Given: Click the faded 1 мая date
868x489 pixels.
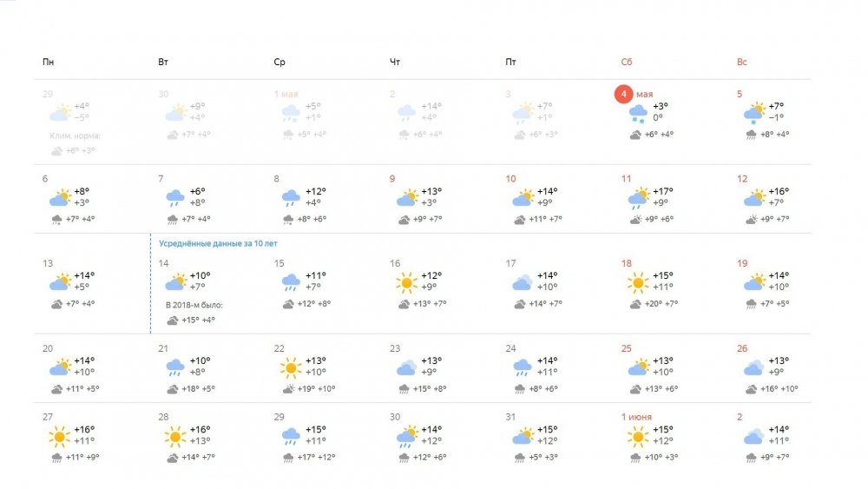Looking at the screenshot, I should click(x=286, y=94).
